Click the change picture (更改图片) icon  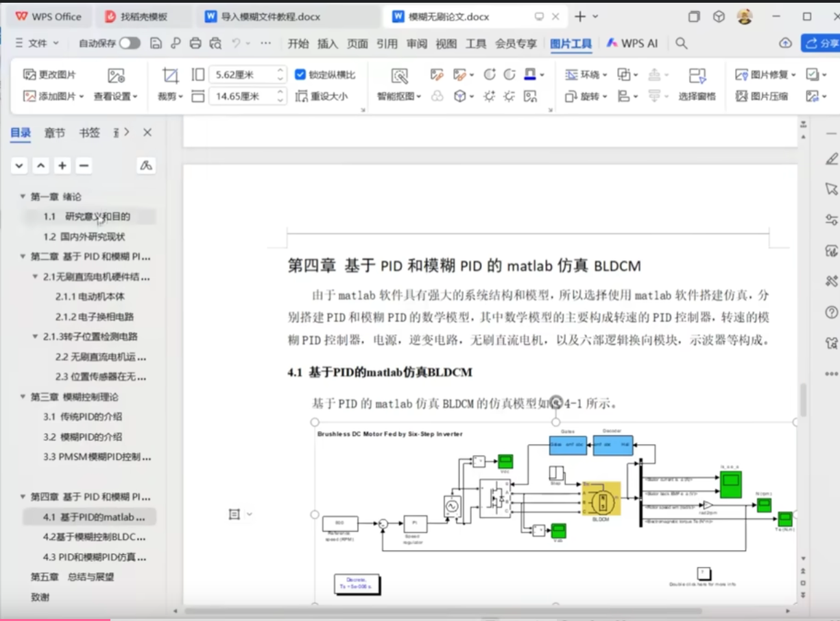pyautogui.click(x=29, y=75)
